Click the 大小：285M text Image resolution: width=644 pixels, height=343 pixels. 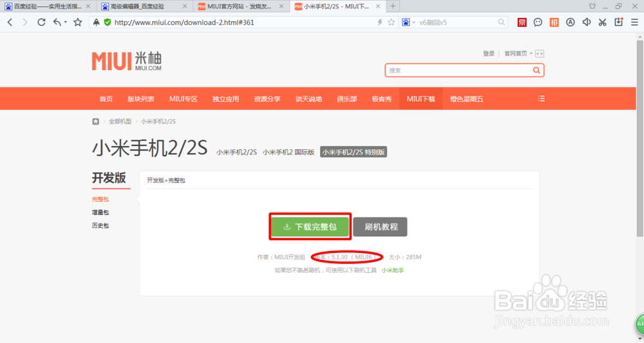[x=405, y=257]
